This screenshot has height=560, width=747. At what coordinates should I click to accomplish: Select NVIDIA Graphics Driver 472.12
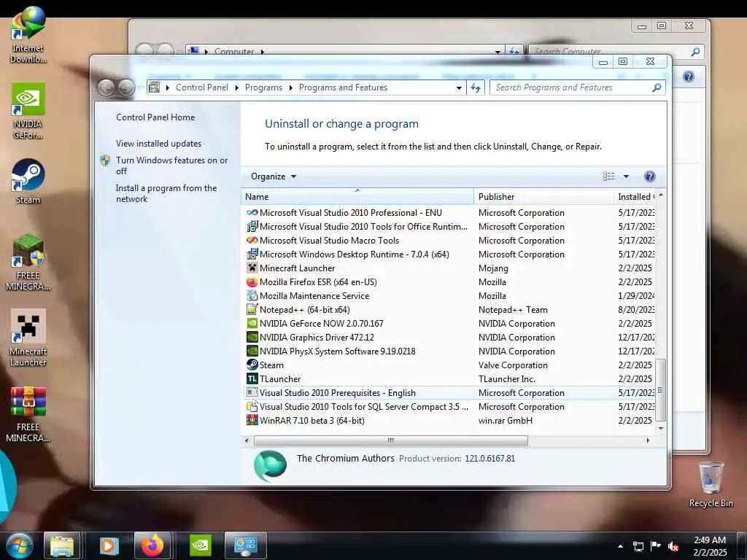pyautogui.click(x=450, y=338)
